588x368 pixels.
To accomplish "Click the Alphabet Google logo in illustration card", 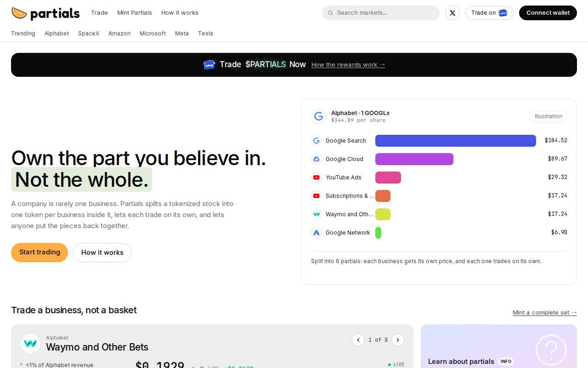I will [319, 116].
